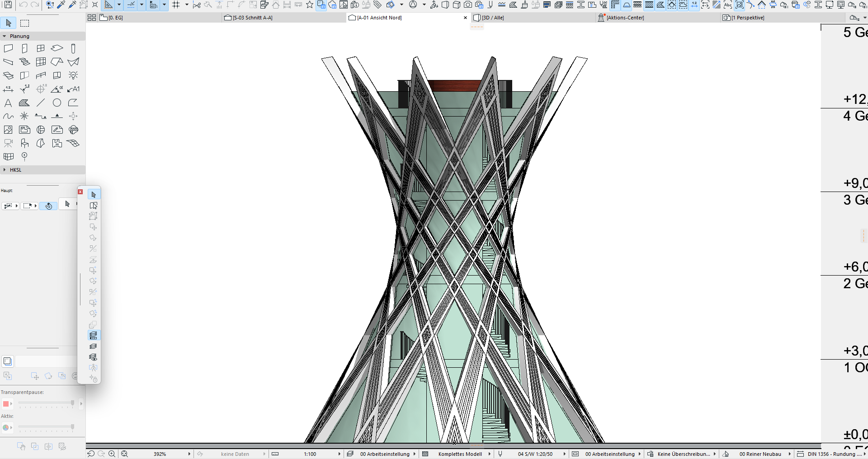Click the DIN 1356 - Rundung button
Viewport: 868px width, 459px height.
(831, 454)
